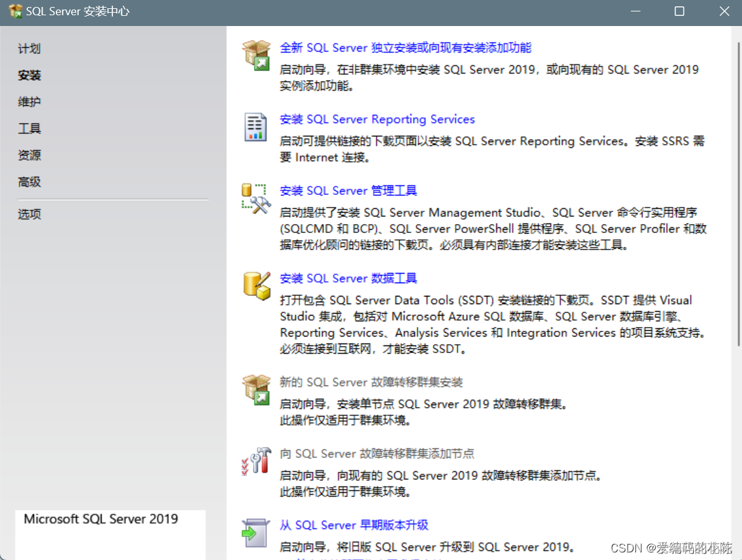Go to the 资源 section

click(29, 156)
